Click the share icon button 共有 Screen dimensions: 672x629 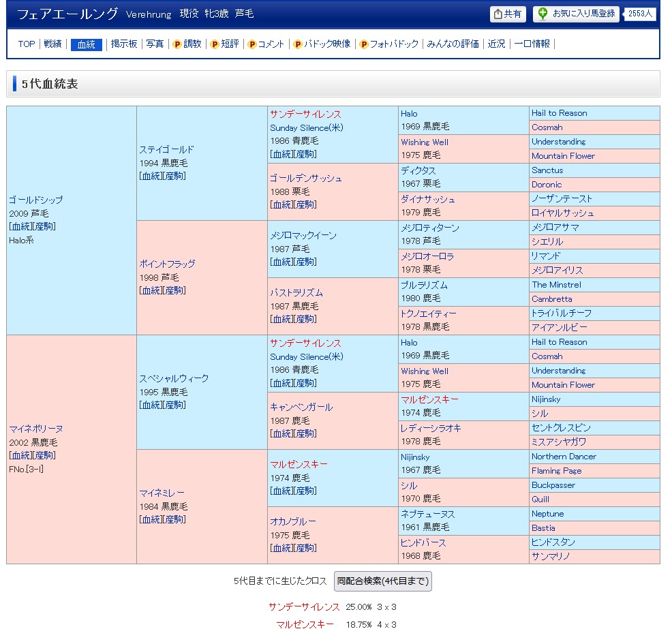pos(508,14)
